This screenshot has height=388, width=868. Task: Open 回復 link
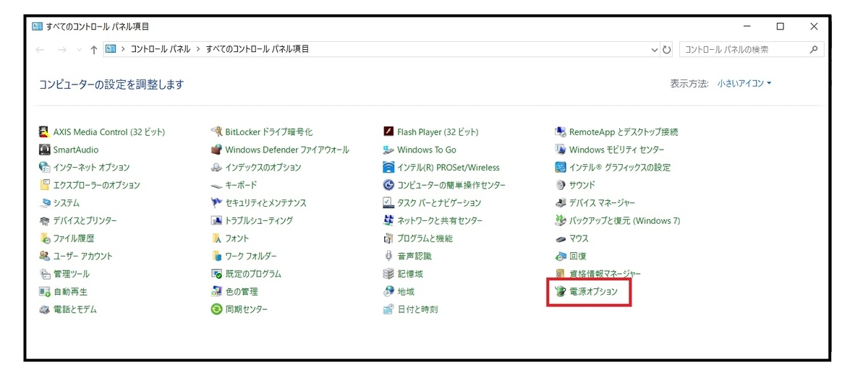[x=578, y=256]
